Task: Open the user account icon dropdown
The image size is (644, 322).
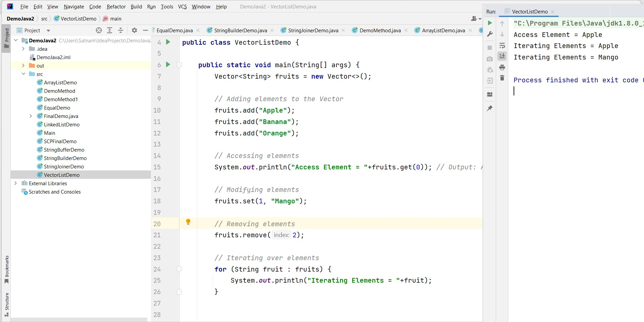Action: (x=476, y=18)
